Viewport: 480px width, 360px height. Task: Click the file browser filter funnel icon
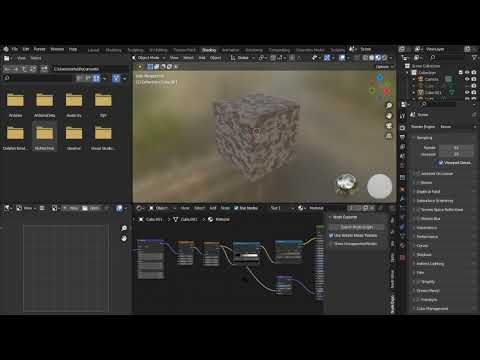coord(116,78)
